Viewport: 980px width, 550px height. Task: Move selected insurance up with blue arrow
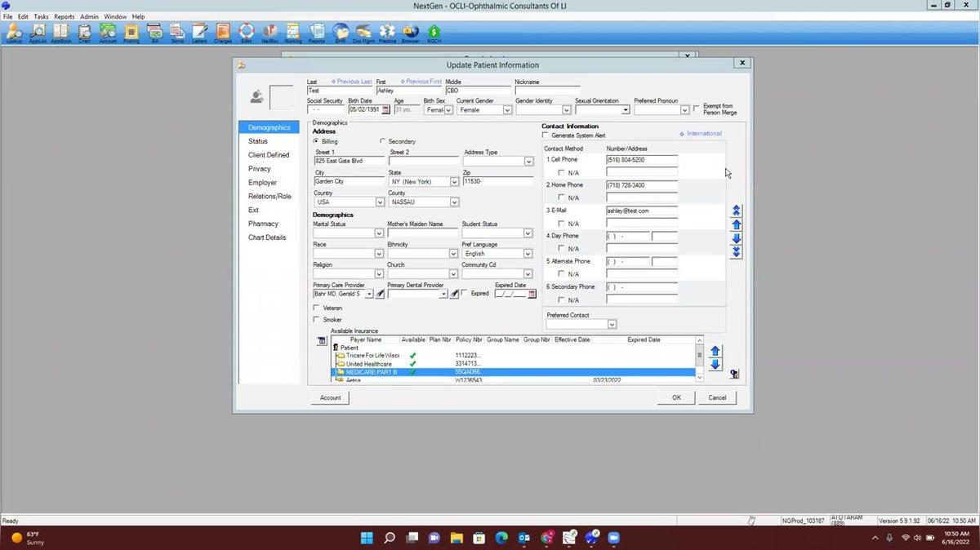coord(715,351)
